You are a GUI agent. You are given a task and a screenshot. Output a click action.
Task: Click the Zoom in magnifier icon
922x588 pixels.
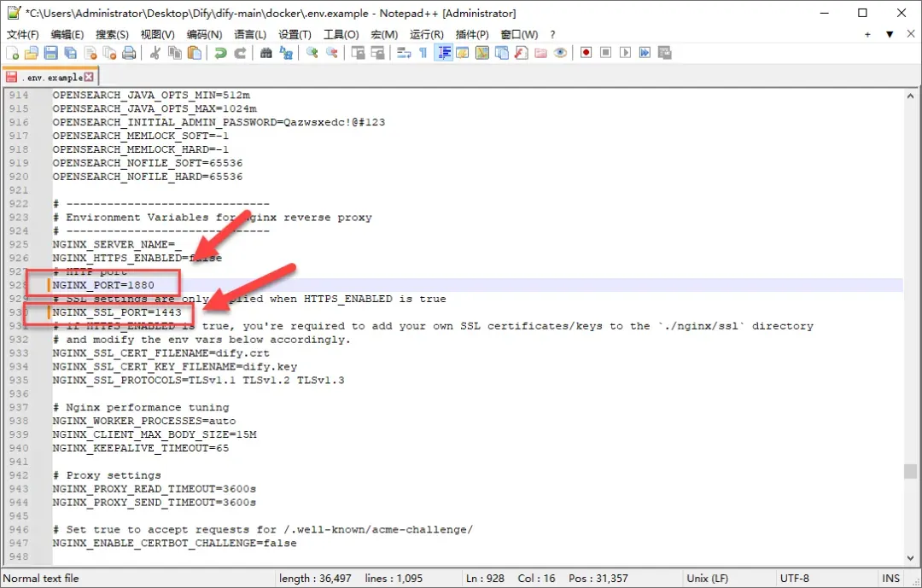[x=312, y=53]
